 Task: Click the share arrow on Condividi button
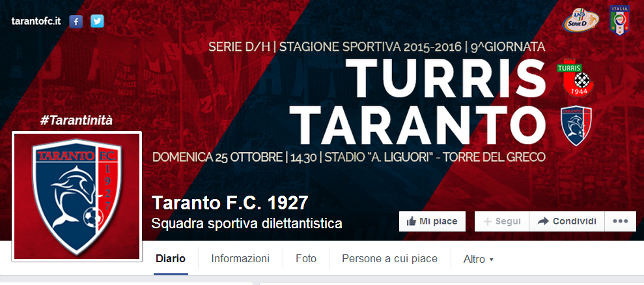[543, 221]
